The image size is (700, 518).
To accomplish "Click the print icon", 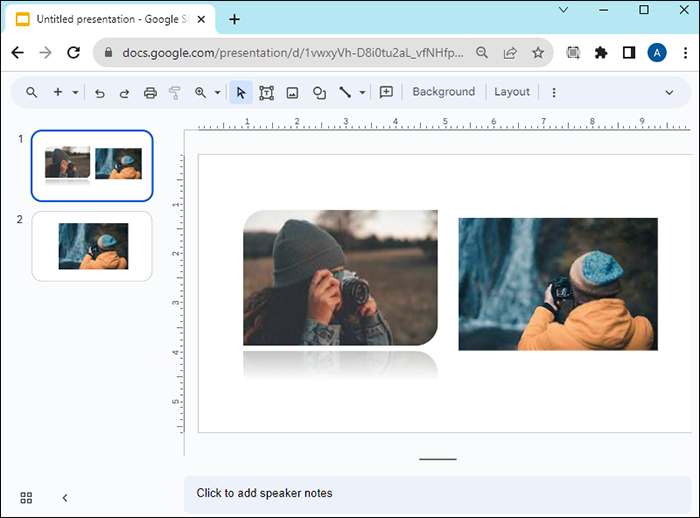I will (150, 92).
